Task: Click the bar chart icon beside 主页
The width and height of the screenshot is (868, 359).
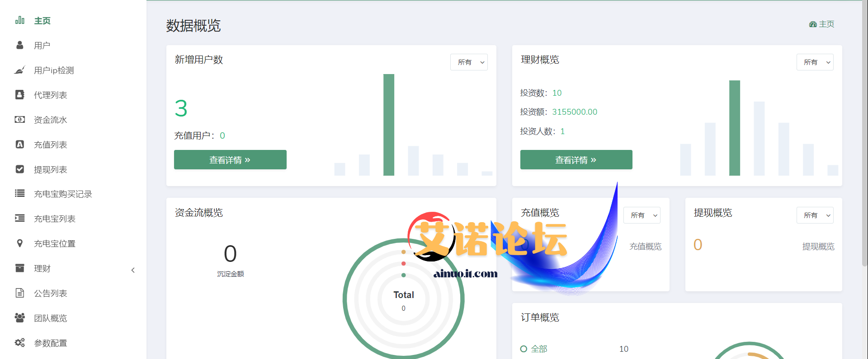Action: (x=19, y=20)
